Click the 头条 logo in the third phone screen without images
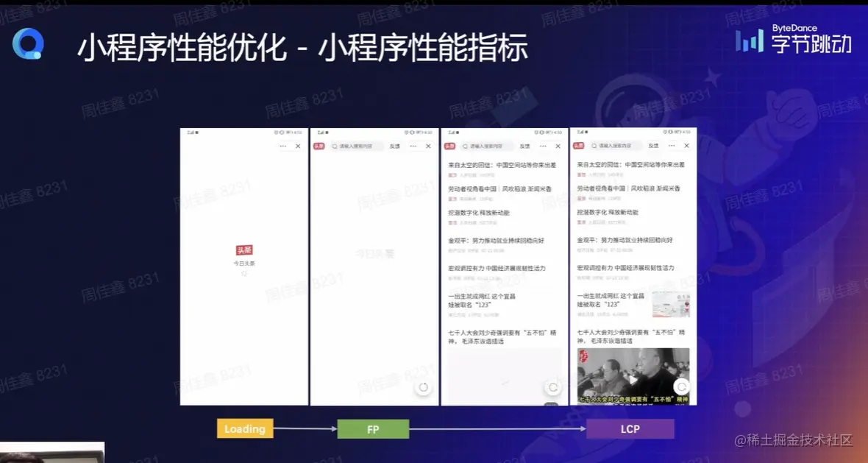This screenshot has height=463, width=868. 449,146
